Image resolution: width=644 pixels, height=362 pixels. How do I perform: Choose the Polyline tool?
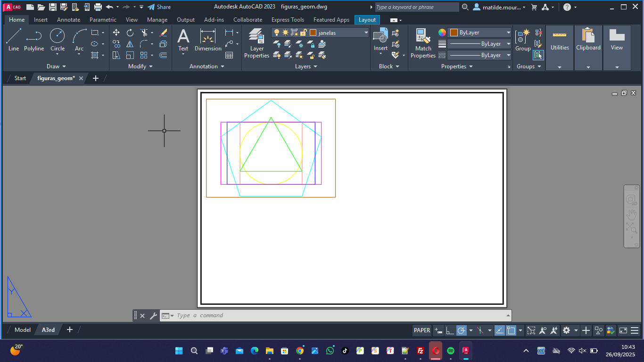click(x=34, y=40)
